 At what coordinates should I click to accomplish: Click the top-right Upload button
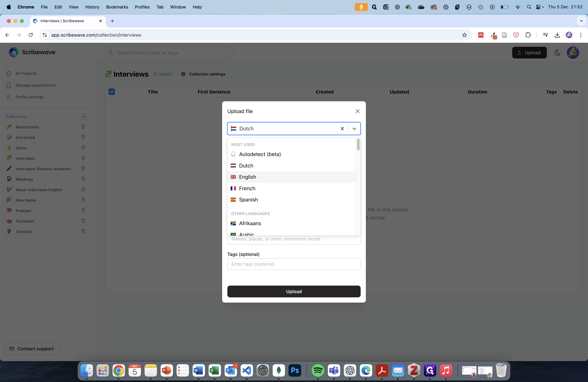coord(529,53)
